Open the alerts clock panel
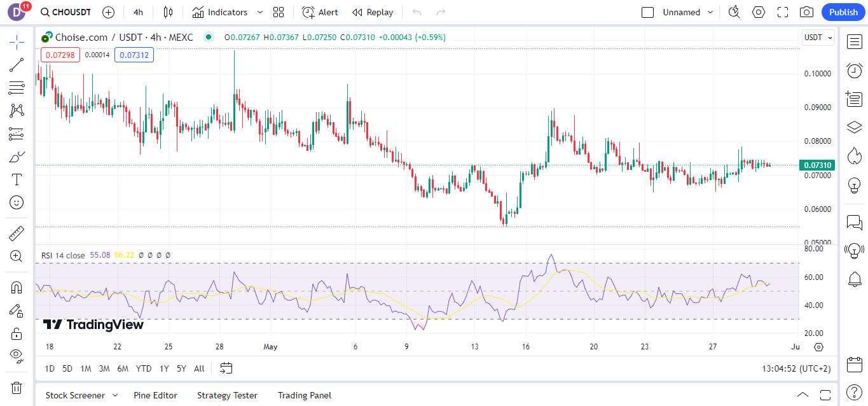 click(854, 71)
